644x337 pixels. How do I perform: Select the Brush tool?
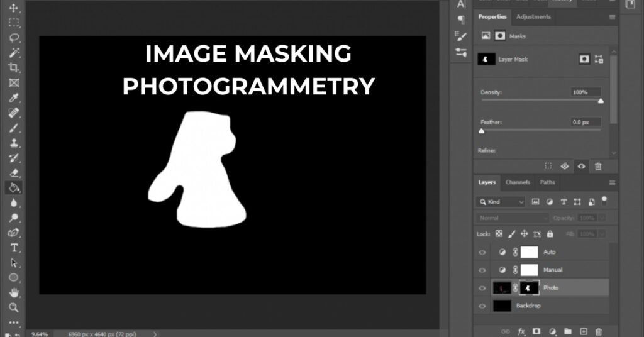tap(14, 128)
